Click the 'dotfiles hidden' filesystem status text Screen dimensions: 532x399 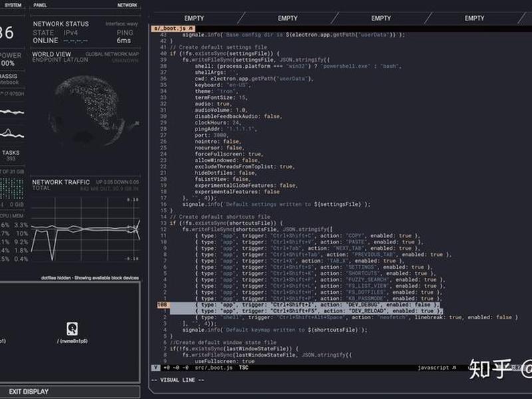[90, 277]
